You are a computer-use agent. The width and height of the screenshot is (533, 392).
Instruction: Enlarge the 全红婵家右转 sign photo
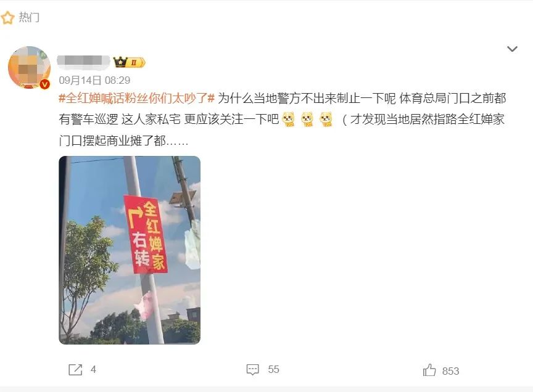pyautogui.click(x=130, y=250)
